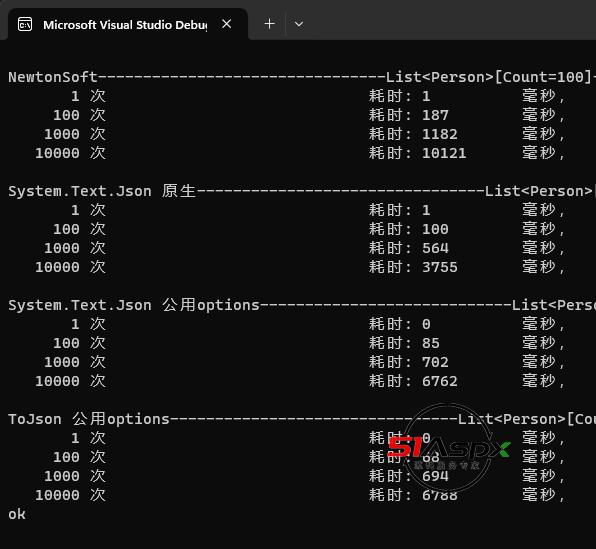
Task: Click the System.Text.Json 原生 header line
Action: 302,191
